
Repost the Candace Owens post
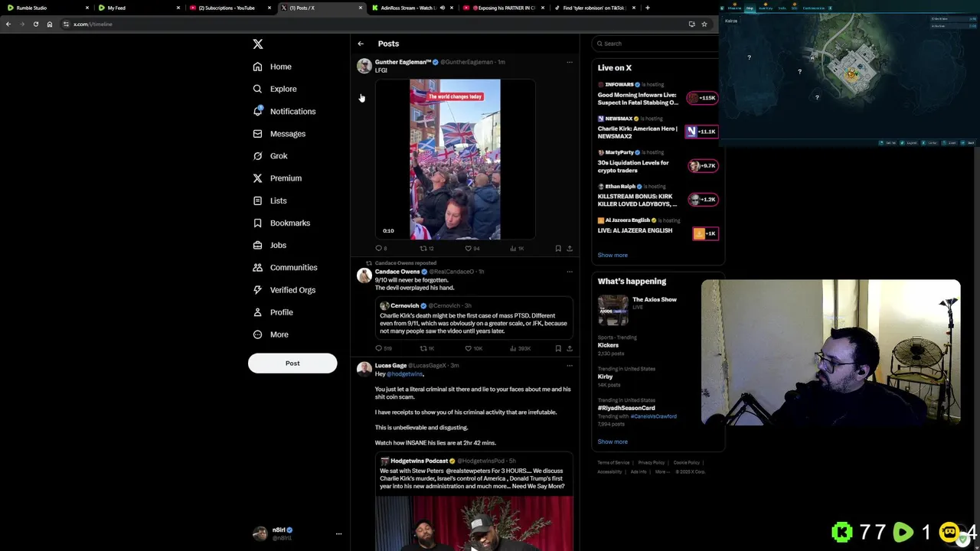[426, 348]
